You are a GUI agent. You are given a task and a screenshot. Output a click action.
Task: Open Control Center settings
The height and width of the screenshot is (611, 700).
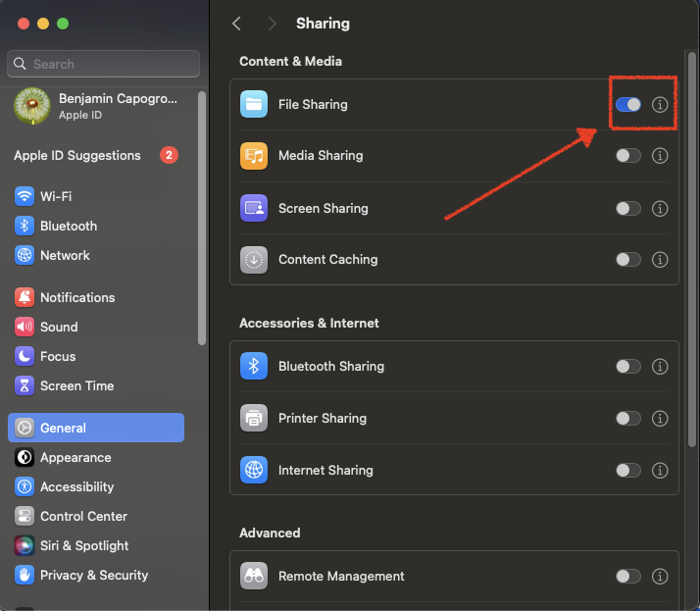96,516
